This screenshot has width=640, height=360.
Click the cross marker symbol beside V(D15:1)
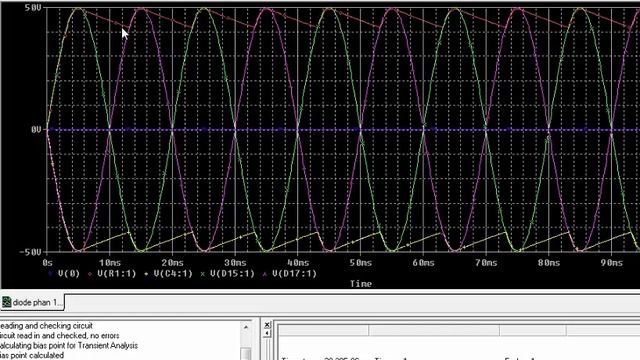pyautogui.click(x=202, y=274)
